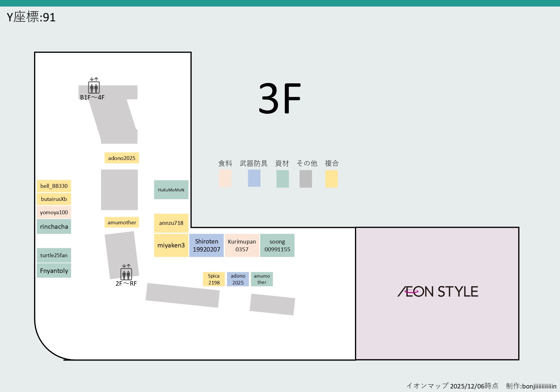Click the 複合 yellow legend swatch
This screenshot has width=560, height=392.
tap(331, 178)
